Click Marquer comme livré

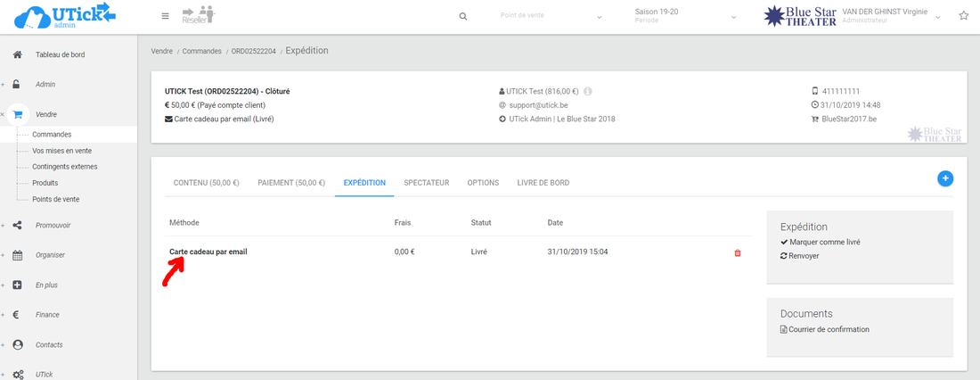coord(824,242)
